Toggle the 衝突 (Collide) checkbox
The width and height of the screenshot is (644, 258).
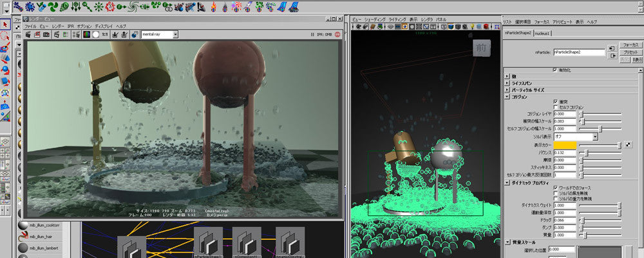[555, 102]
